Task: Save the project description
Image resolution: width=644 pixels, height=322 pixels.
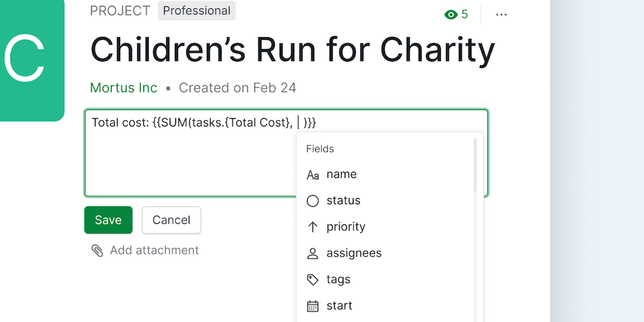Action: pyautogui.click(x=108, y=220)
